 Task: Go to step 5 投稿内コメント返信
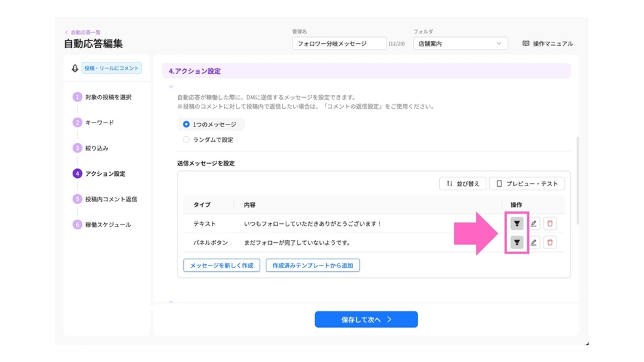[110, 199]
